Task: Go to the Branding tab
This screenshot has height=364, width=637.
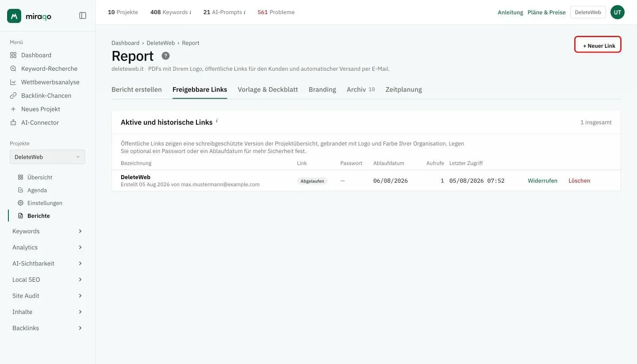Action: click(x=322, y=89)
